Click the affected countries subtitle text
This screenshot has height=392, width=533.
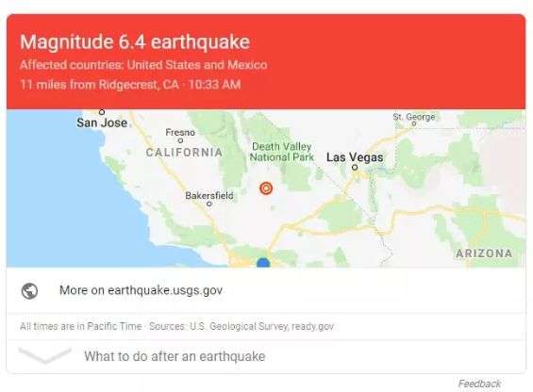[143, 64]
